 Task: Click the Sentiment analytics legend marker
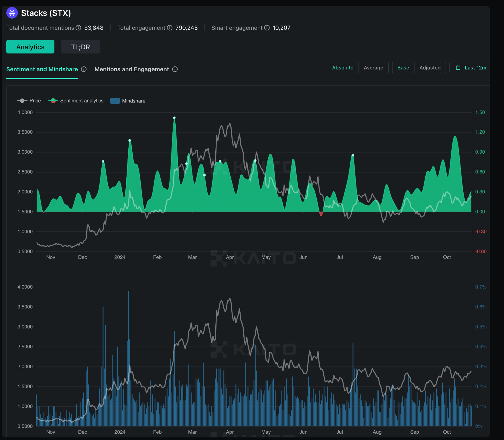pos(53,101)
